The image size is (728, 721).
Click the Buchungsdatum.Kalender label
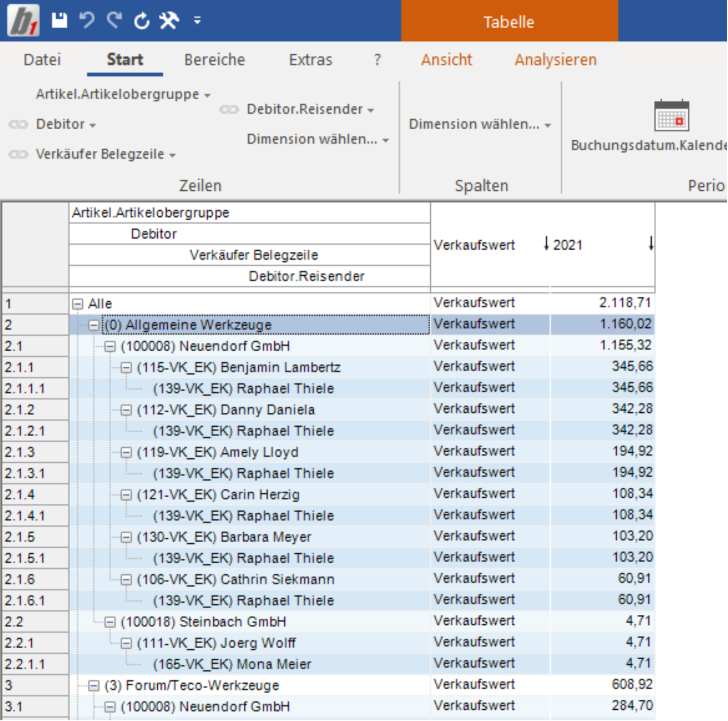[648, 145]
